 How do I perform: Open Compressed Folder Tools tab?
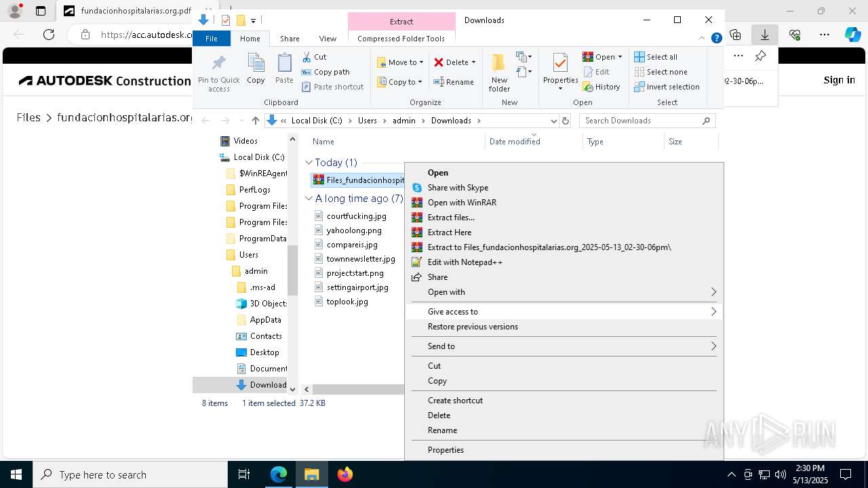pos(401,39)
